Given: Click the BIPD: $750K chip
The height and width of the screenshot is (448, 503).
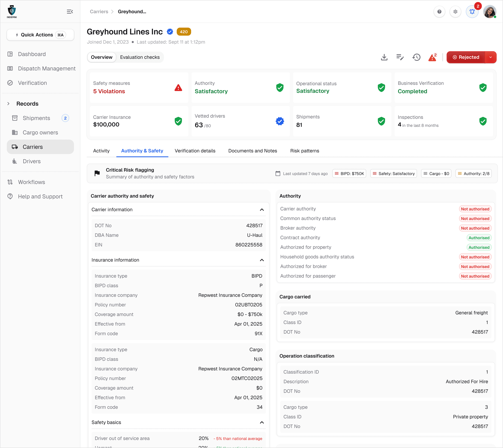Looking at the screenshot, I should coord(349,173).
